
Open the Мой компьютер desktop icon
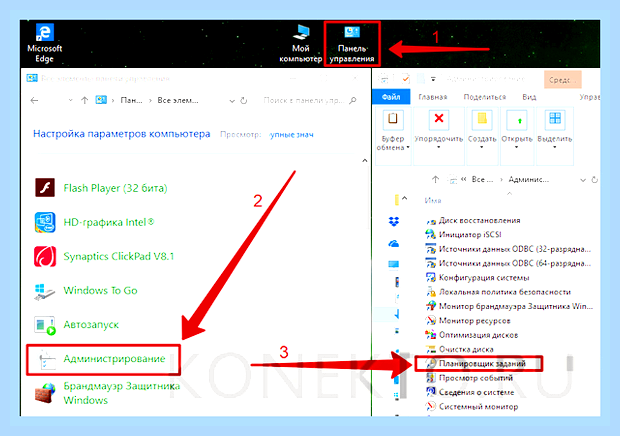(301, 43)
